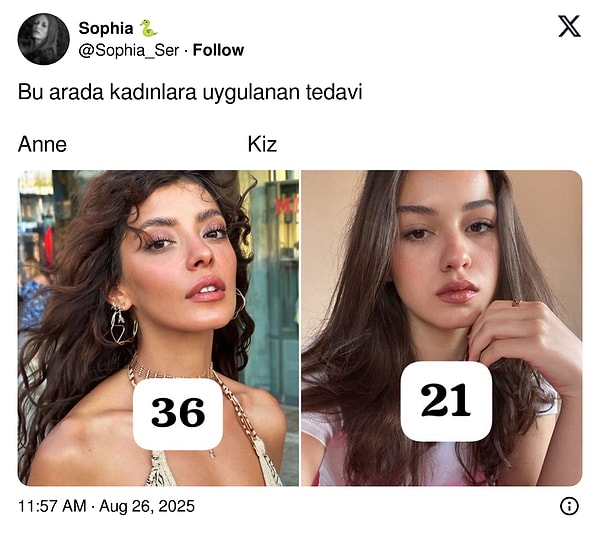This screenshot has height=536, width=600.
Task: Open the 11:57 AM timestamp link
Action: 52,506
